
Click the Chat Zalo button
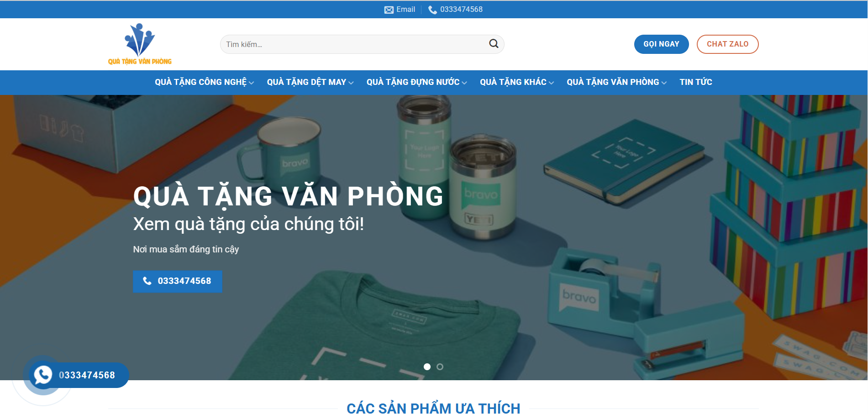pos(727,44)
